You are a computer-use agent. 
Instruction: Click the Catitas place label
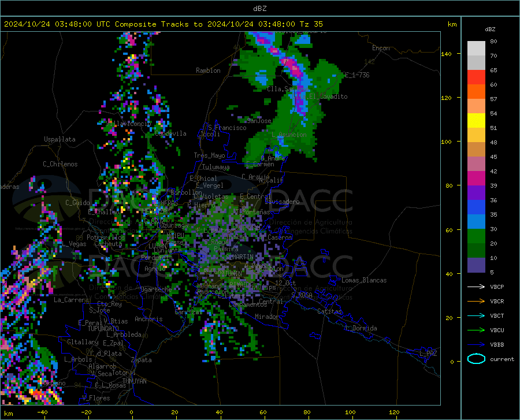329,311
